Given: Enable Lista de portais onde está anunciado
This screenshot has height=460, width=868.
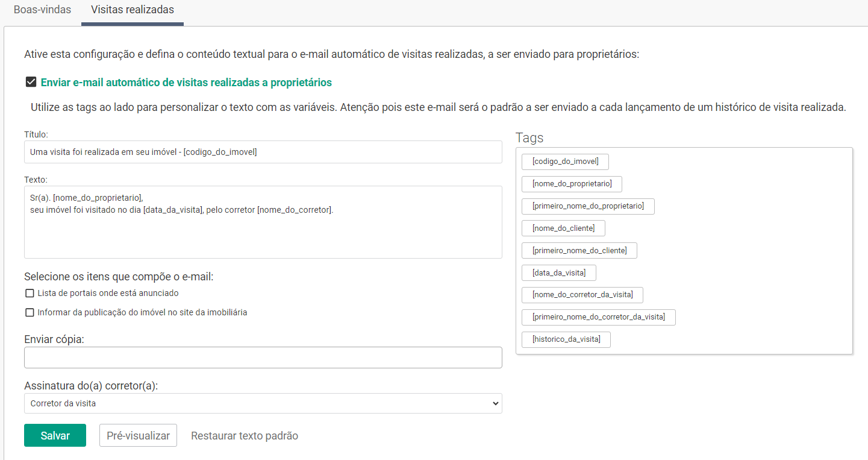Looking at the screenshot, I should coord(30,294).
